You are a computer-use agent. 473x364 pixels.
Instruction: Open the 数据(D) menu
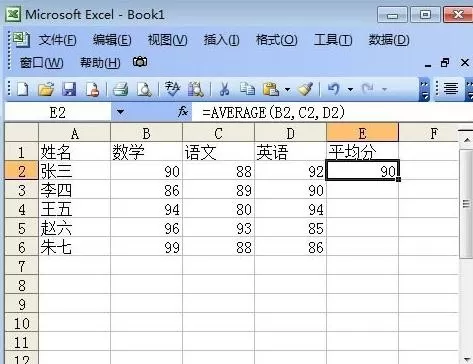[x=389, y=40]
